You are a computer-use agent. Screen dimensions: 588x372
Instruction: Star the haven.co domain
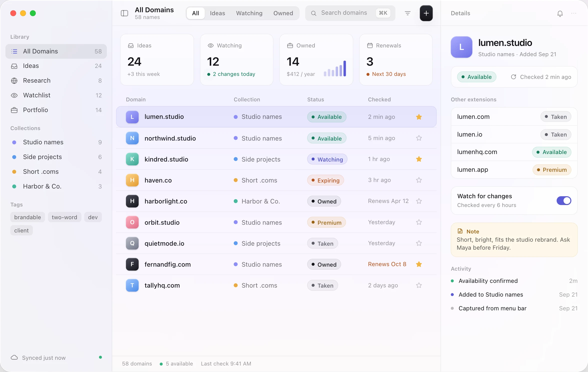coord(419,180)
